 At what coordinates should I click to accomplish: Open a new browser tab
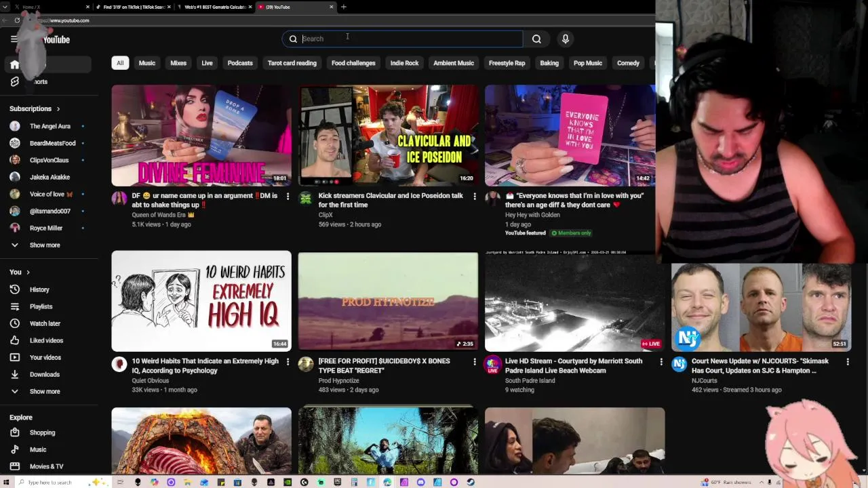click(x=344, y=7)
